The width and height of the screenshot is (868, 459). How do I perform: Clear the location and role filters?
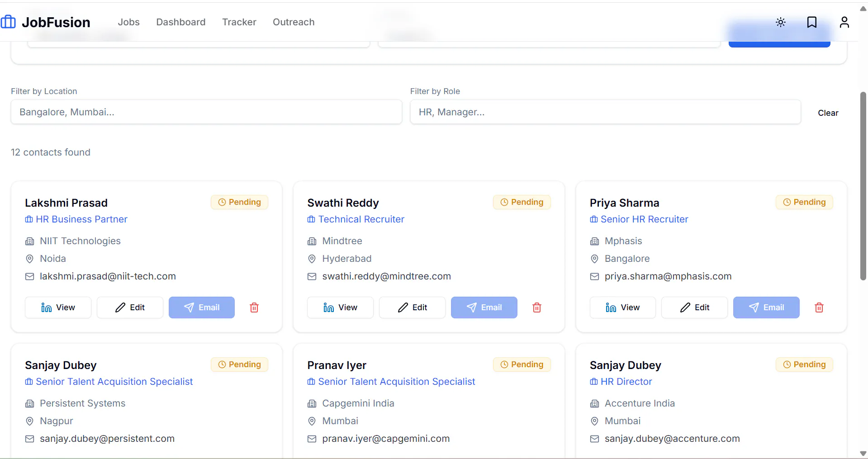[x=828, y=113]
